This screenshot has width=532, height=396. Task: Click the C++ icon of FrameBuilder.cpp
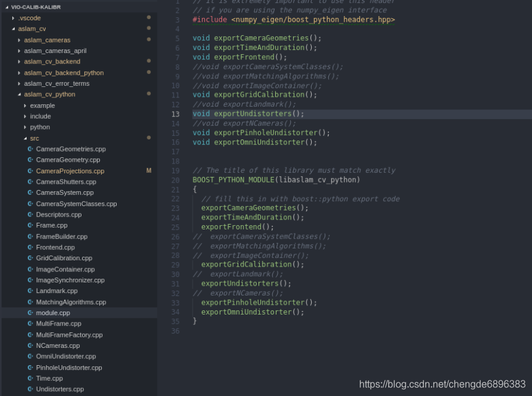(30, 237)
